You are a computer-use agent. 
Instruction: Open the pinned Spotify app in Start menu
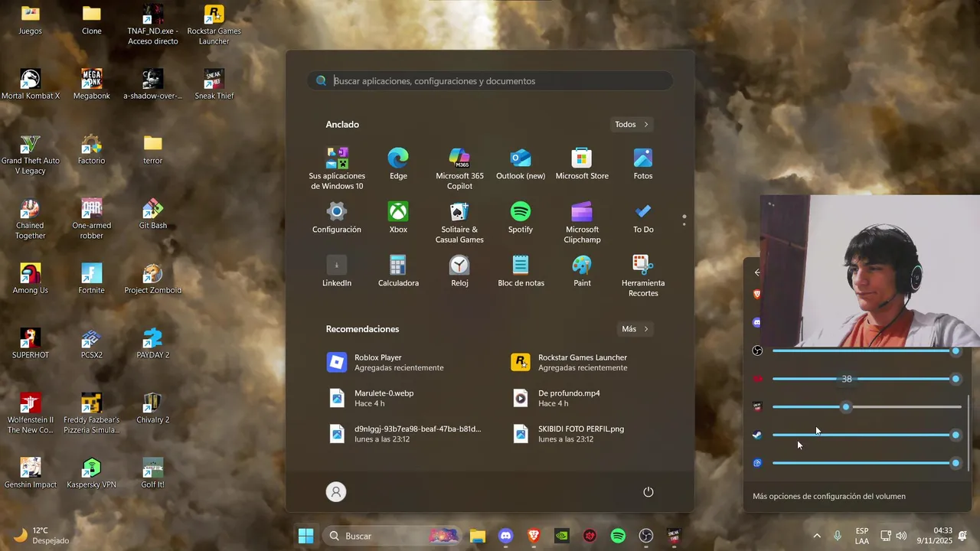tap(521, 218)
